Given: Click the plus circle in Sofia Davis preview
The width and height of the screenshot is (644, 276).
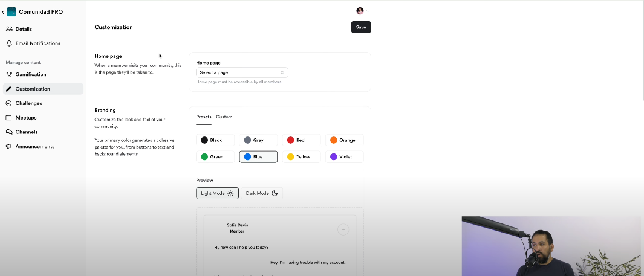Looking at the screenshot, I should click(x=343, y=229).
